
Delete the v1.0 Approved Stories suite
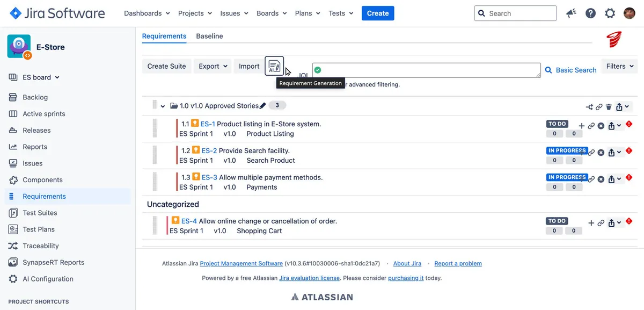(609, 107)
